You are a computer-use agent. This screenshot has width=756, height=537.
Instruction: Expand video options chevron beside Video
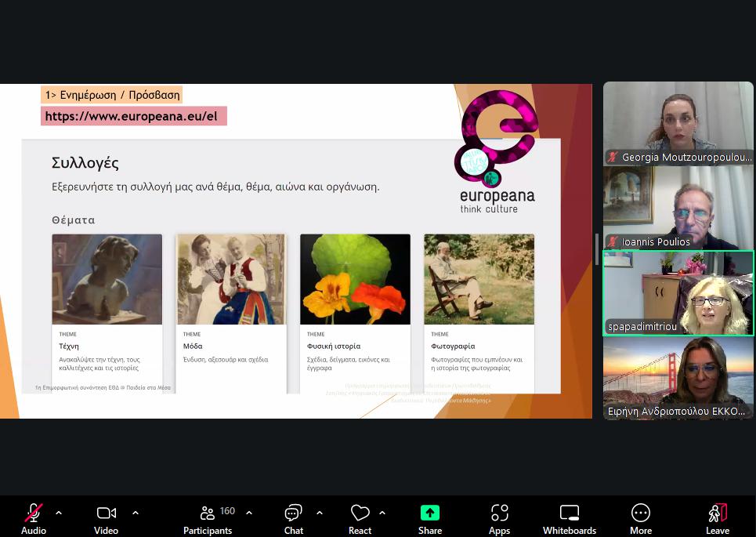tap(135, 513)
